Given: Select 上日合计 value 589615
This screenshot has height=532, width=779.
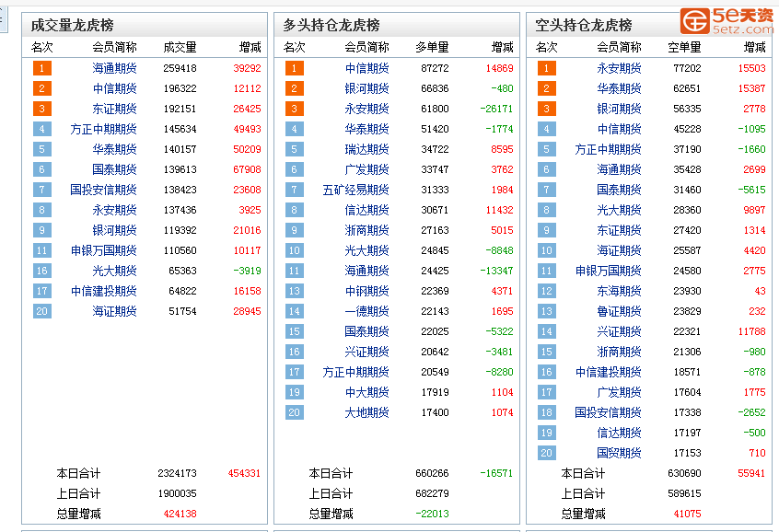Looking at the screenshot, I should [x=684, y=493].
